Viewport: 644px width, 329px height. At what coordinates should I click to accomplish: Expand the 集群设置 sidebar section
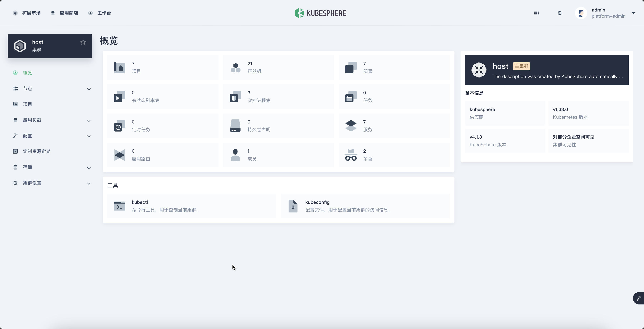click(x=89, y=183)
